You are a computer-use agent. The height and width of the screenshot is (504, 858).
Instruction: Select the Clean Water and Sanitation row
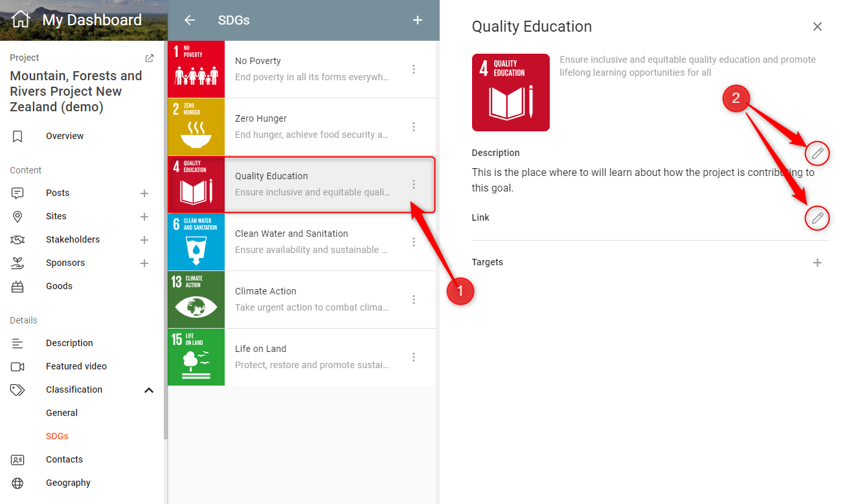(x=302, y=242)
